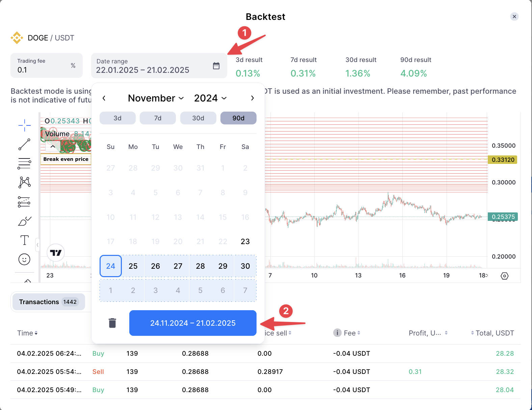Open the Transactions tab
532x410 pixels.
(x=48, y=302)
